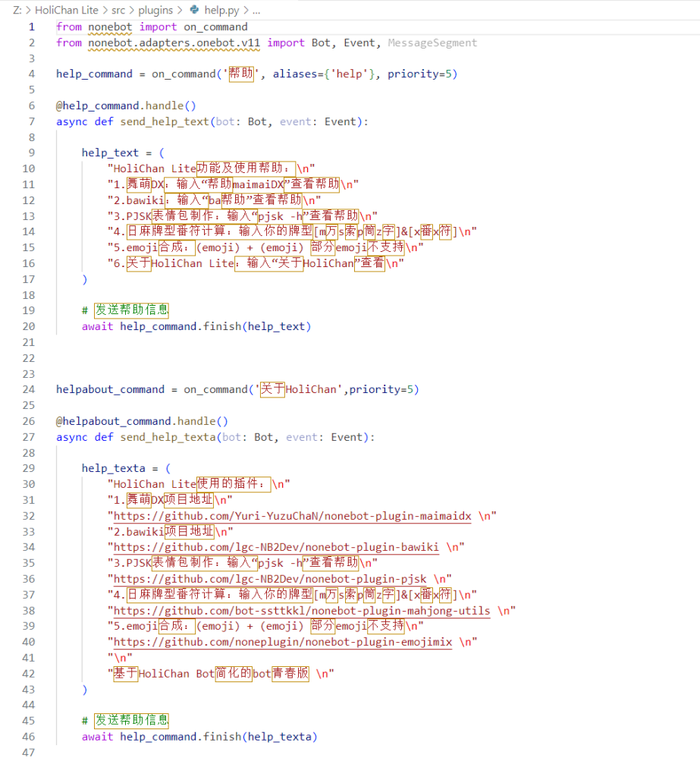Viewport: 700px width, 777px height.
Task: Click 'send_help_text' function name
Action: tap(165, 121)
